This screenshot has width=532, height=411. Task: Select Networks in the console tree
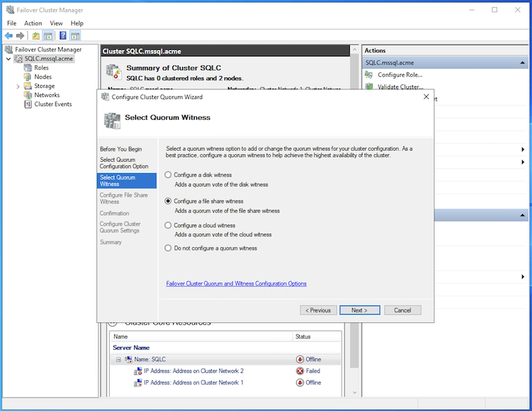point(47,95)
